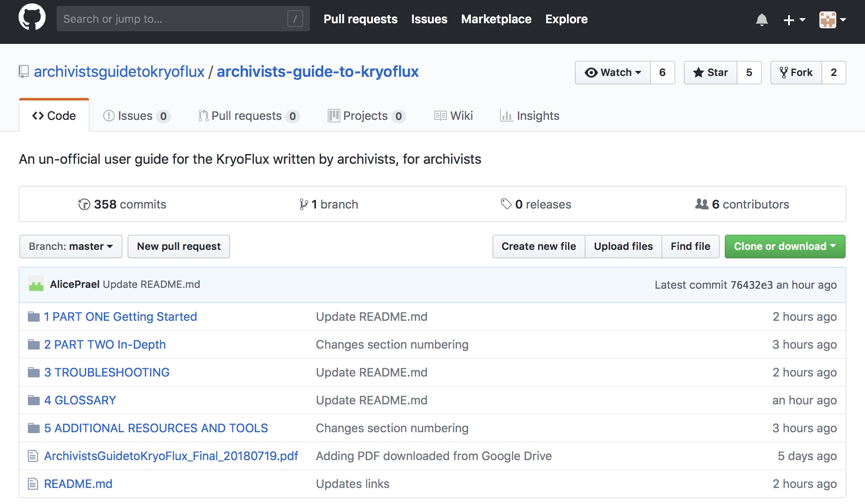This screenshot has width=865, height=504.
Task: Click the stargazers count 5
Action: 749,73
